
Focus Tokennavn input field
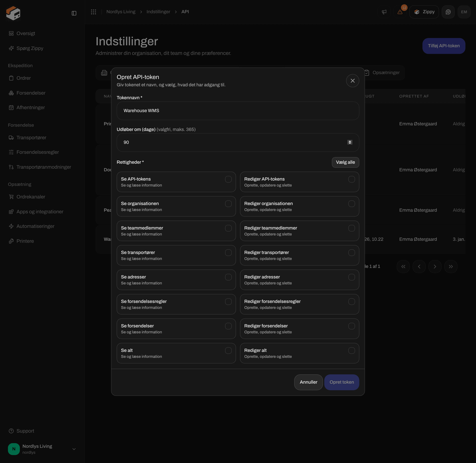click(238, 111)
